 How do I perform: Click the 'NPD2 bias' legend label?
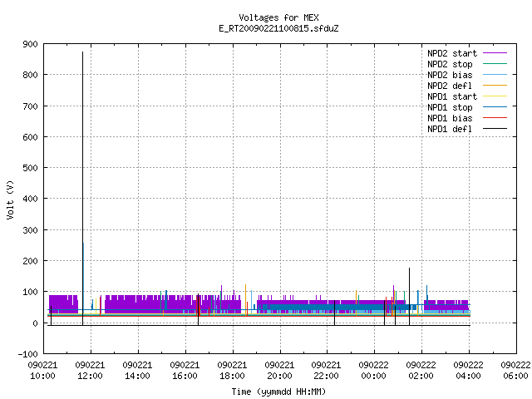click(x=450, y=75)
